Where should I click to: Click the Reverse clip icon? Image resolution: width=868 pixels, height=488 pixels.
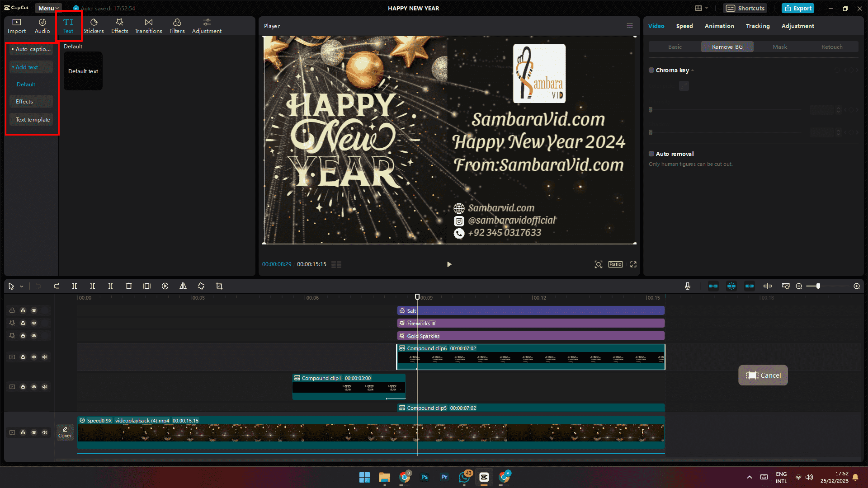pyautogui.click(x=165, y=286)
